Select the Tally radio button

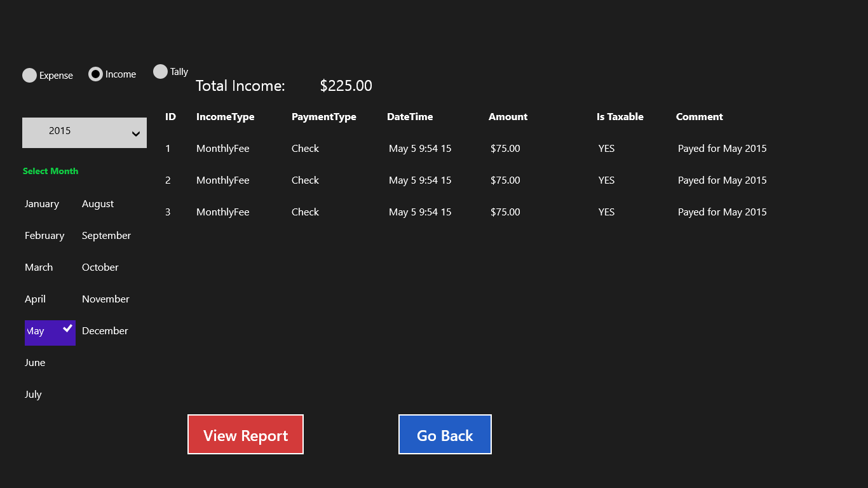[160, 72]
